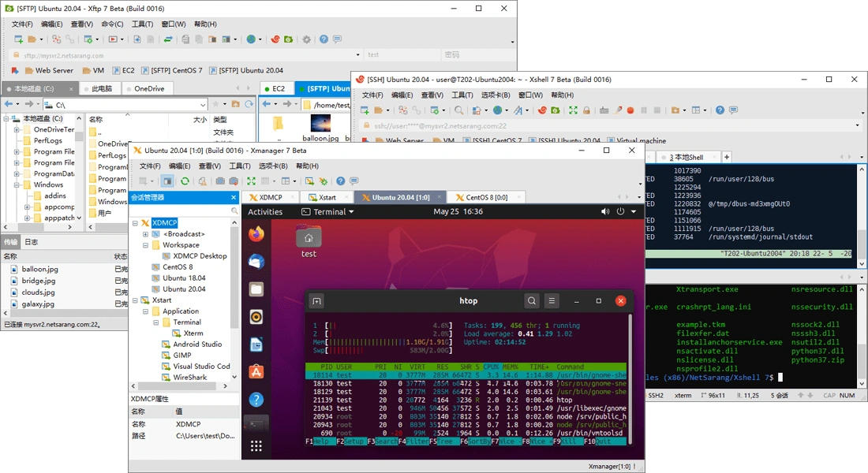This screenshot has width=868, height=473.
Task: Select balloon.jpg thumbnail in Xftp remote pane
Action: pyautogui.click(x=320, y=128)
